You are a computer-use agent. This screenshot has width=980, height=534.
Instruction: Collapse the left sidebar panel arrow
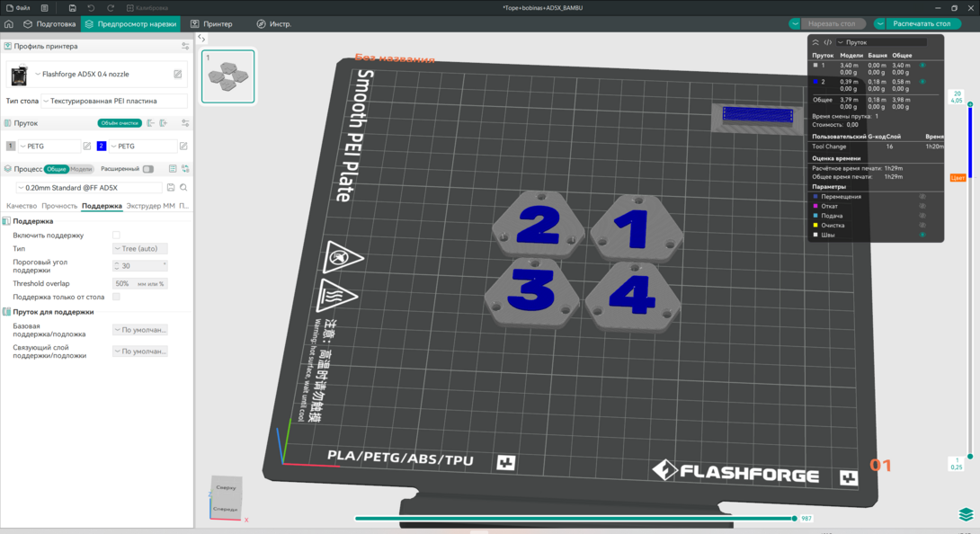pos(201,39)
